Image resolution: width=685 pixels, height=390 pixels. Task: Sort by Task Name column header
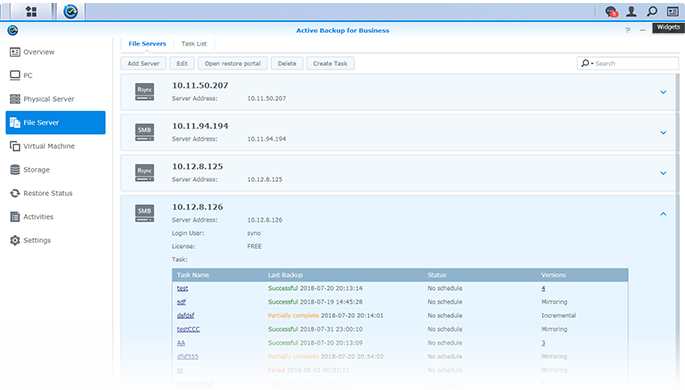tap(193, 275)
